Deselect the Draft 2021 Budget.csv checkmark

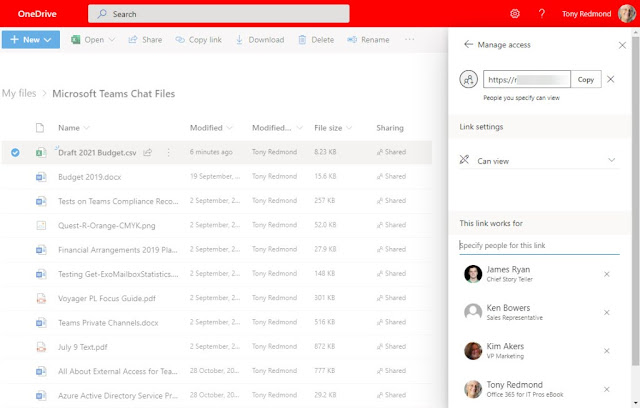pyautogui.click(x=15, y=153)
